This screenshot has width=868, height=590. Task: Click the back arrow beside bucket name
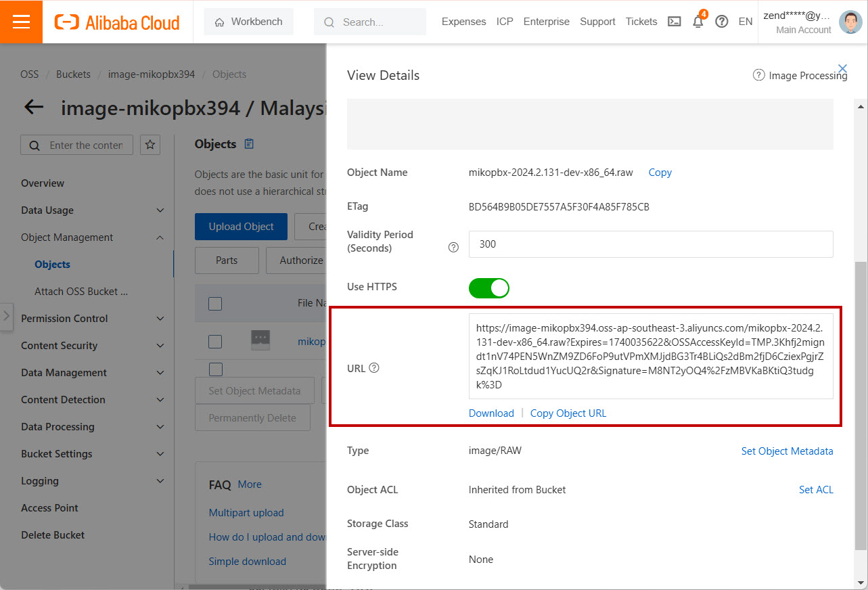[34, 107]
